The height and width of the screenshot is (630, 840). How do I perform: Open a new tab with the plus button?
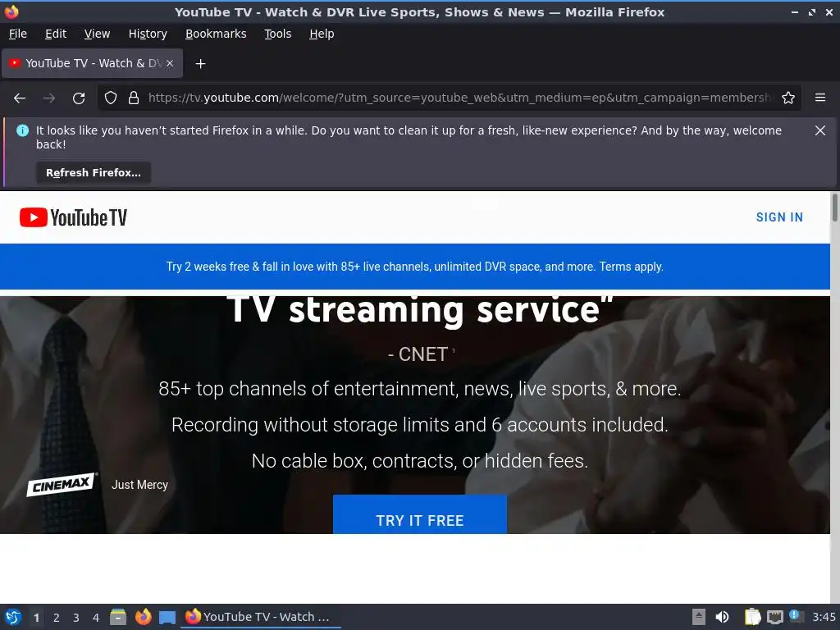coord(200,64)
